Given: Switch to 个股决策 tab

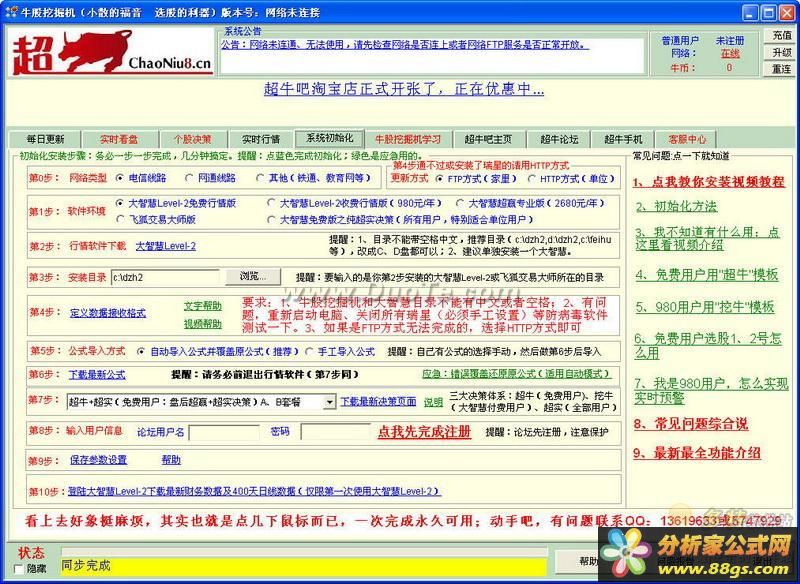Looking at the screenshot, I should pos(192,139).
